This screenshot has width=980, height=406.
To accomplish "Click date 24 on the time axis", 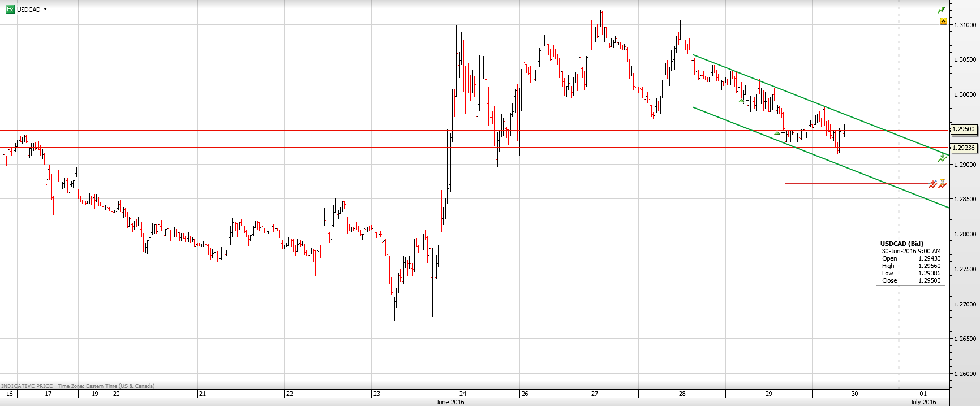I will 462,394.
